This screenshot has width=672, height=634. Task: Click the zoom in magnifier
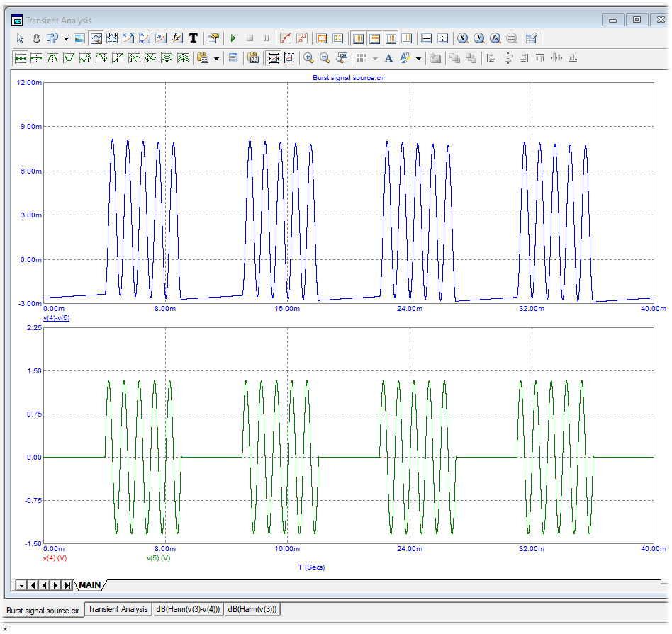[308, 58]
